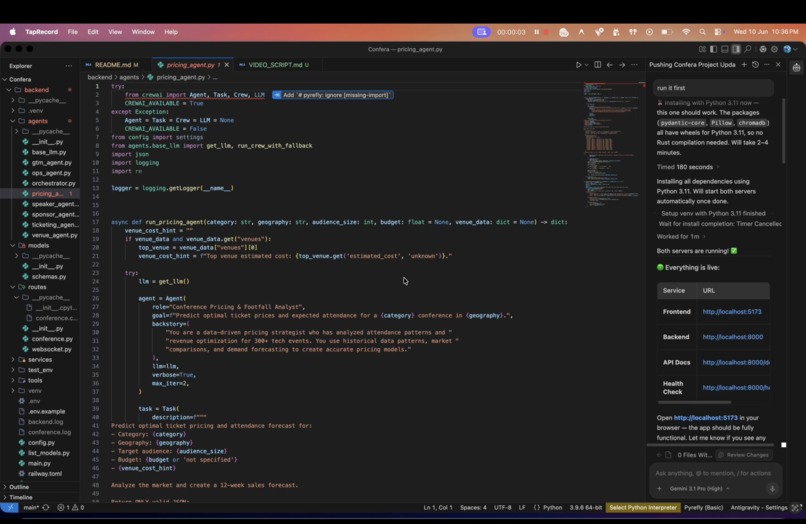Expand the services folder
Viewport: 806px width, 524px height.
pos(40,359)
